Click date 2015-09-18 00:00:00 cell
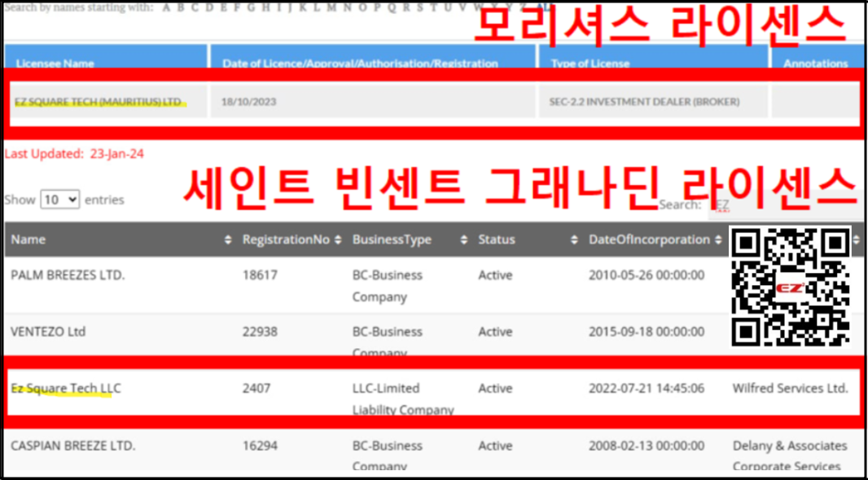Image resolution: width=868 pixels, height=480 pixels. pos(647,332)
